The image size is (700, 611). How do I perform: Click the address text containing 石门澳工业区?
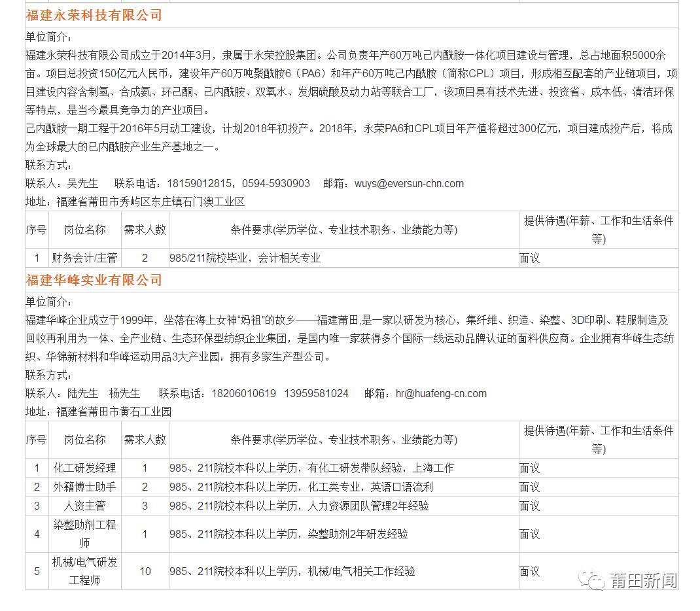(x=150, y=201)
